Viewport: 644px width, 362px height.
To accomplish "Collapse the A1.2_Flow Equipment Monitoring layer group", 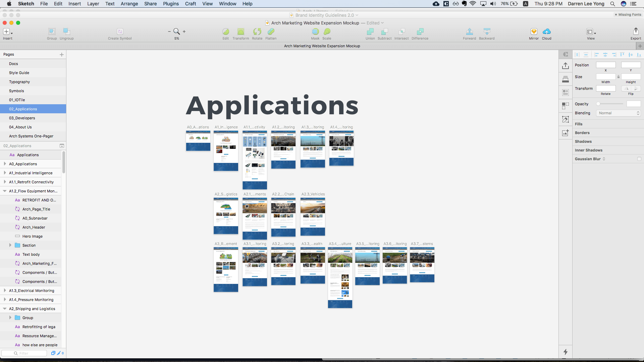I will (5, 191).
